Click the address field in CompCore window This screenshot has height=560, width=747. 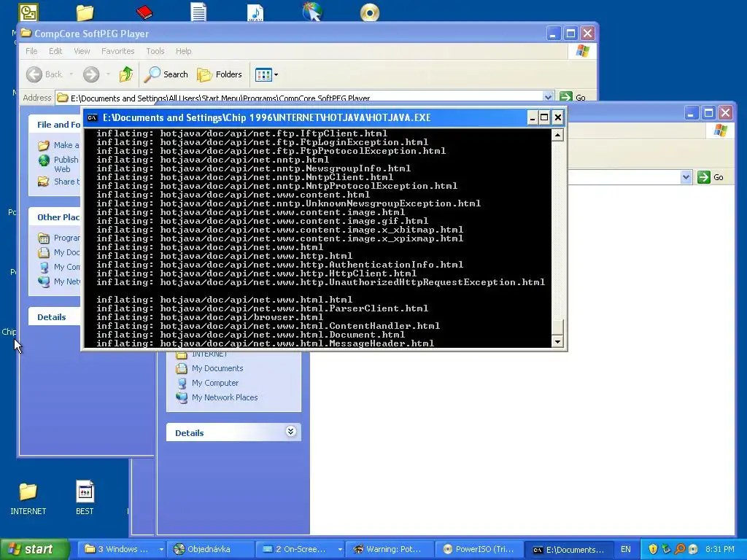(299, 97)
